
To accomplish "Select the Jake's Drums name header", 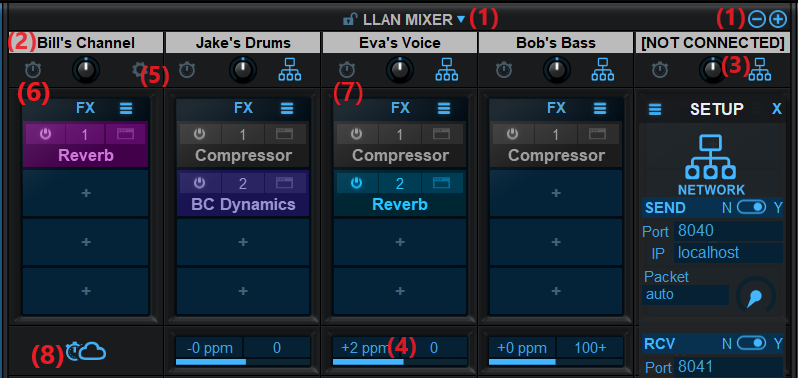I will 243,43.
